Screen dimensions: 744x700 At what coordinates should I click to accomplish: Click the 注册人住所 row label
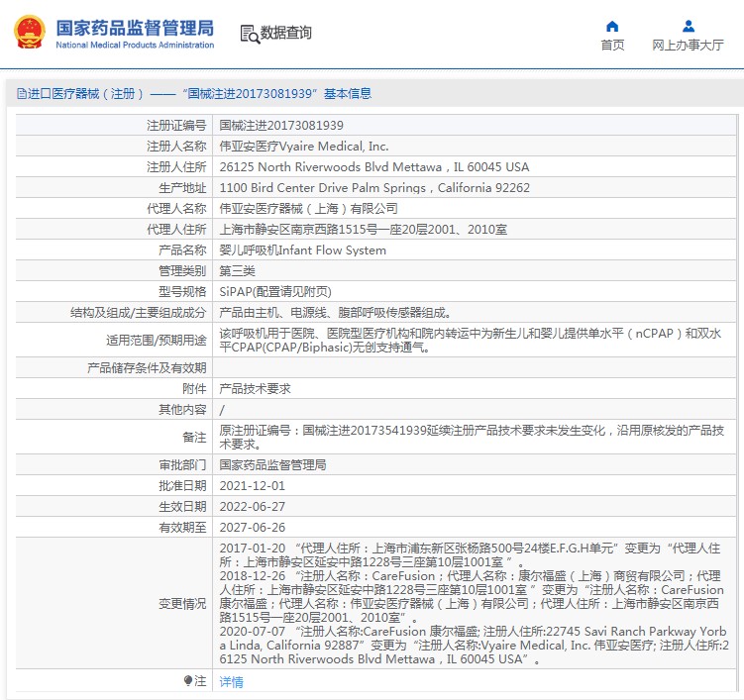[x=176, y=167]
